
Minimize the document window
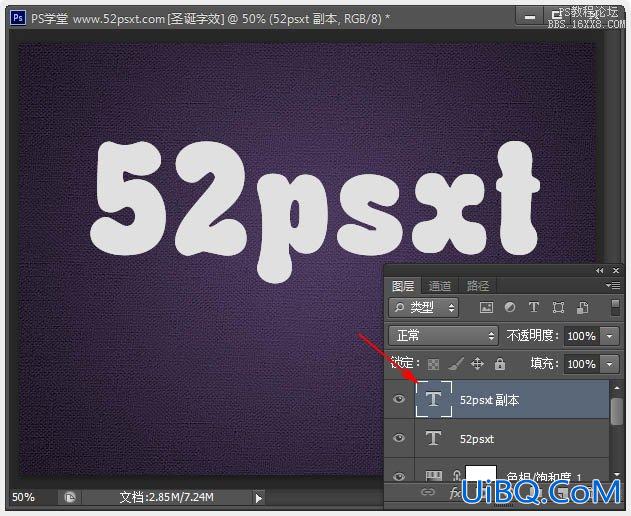pos(530,17)
